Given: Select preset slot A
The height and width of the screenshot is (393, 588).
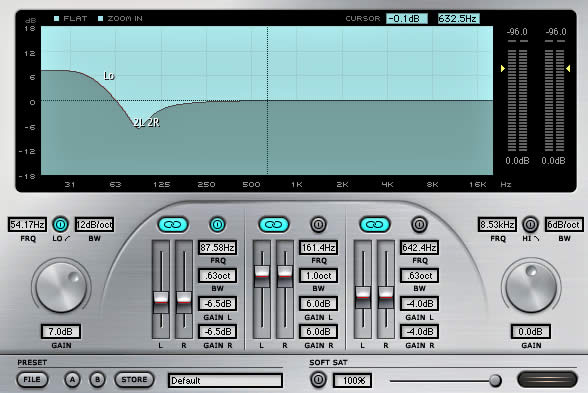Looking at the screenshot, I should pyautogui.click(x=72, y=380).
